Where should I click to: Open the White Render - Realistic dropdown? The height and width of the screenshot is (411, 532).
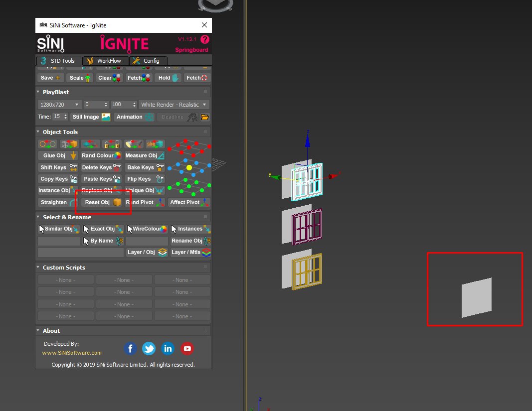tap(174, 105)
